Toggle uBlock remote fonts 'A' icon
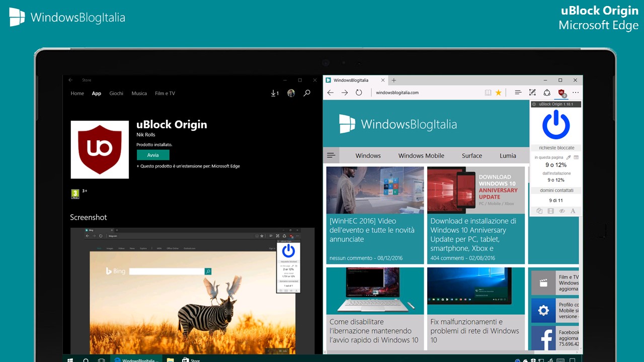This screenshot has height=362, width=644. click(573, 211)
